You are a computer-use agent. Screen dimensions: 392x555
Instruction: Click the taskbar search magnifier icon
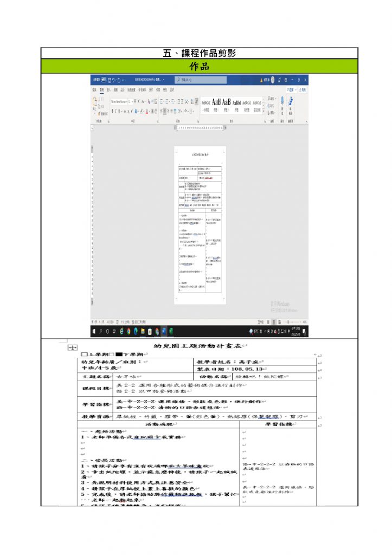click(100, 331)
